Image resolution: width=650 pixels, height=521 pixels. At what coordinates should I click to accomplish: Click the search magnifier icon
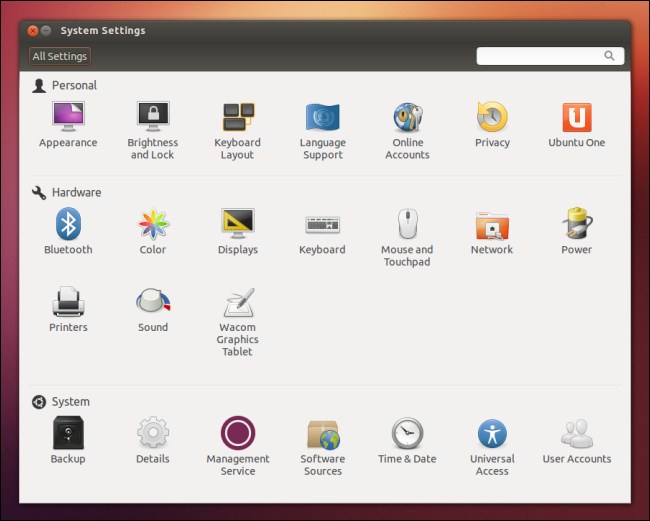pos(609,56)
